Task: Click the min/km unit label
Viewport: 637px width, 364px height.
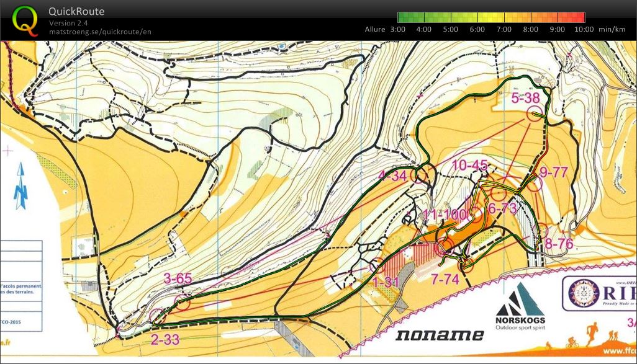Action: (612, 29)
